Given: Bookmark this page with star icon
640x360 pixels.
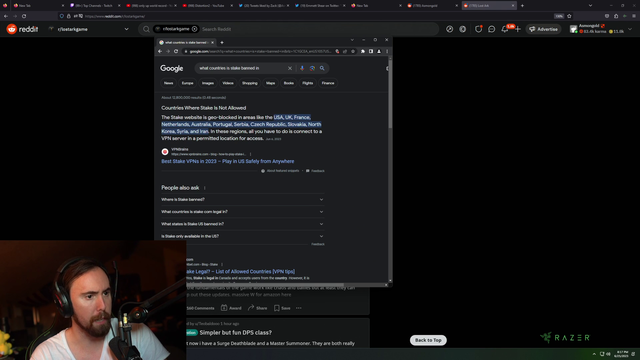Looking at the screenshot, I should [x=569, y=16].
